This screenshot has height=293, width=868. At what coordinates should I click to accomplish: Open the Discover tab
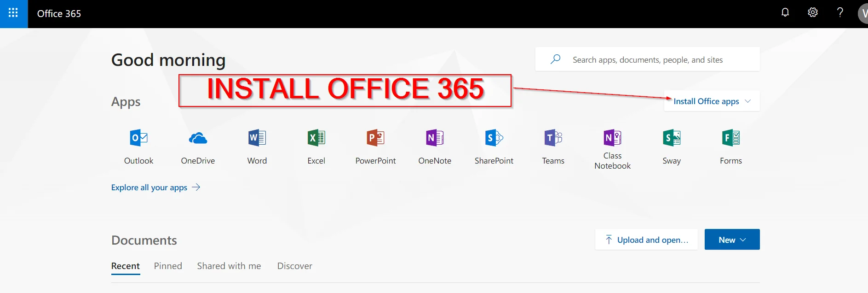coord(294,266)
